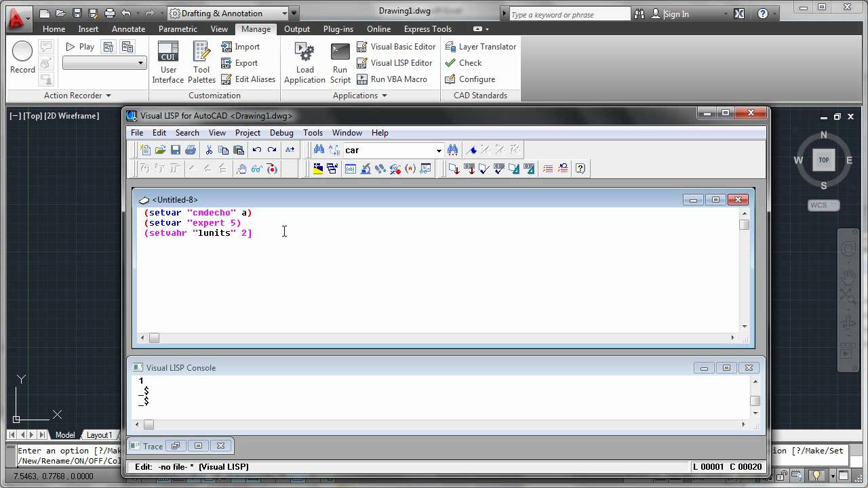Toggle breakpoint with the hand icon

(x=241, y=169)
